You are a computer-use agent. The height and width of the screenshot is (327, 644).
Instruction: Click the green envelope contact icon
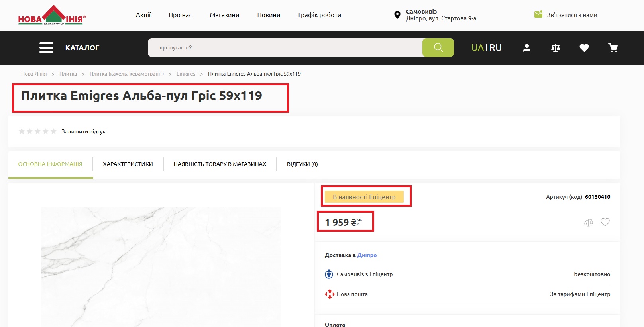click(x=538, y=15)
